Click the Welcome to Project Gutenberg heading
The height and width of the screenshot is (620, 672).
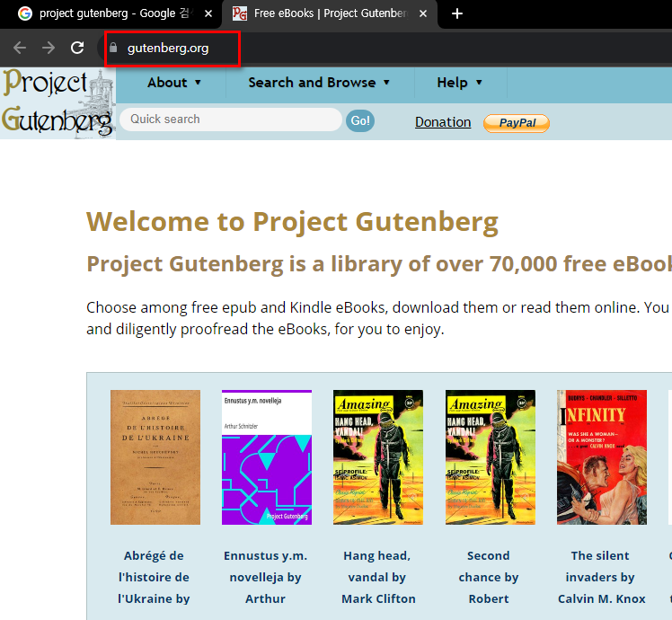[x=292, y=222]
